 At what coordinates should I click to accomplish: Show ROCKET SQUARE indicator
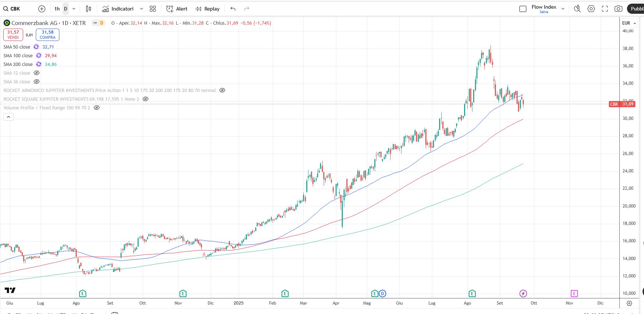click(146, 99)
